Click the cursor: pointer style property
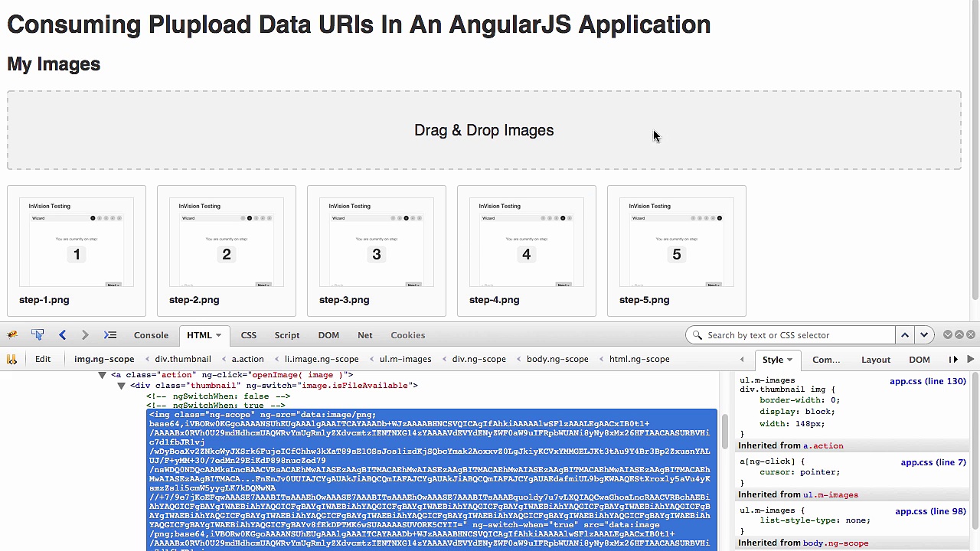The width and height of the screenshot is (980, 551). (799, 472)
